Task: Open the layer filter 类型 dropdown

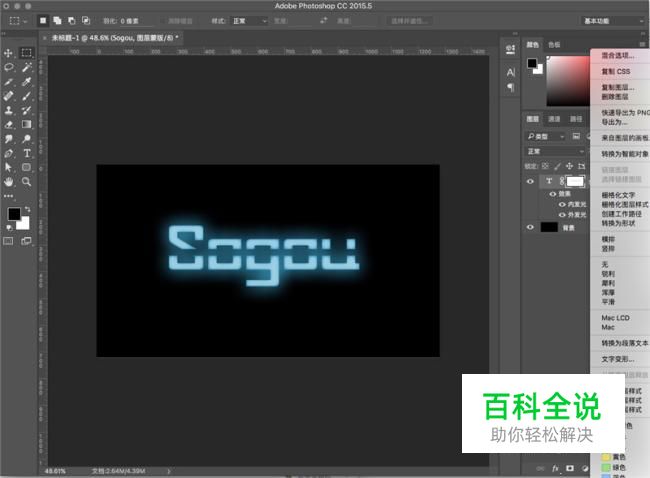Action: [x=546, y=136]
